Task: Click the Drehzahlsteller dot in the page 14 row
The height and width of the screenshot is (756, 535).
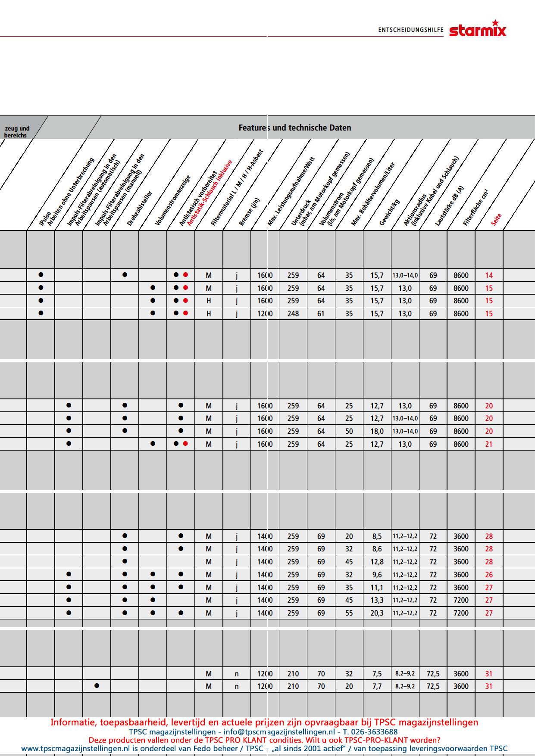Action: click(125, 274)
